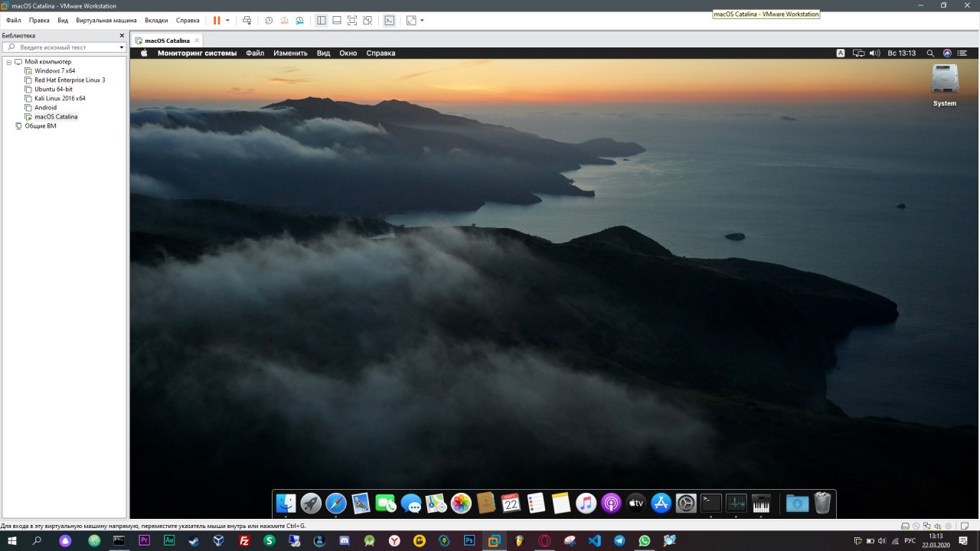Open Photoshop from the Windows taskbar
The height and width of the screenshot is (551, 980).
[x=469, y=540]
